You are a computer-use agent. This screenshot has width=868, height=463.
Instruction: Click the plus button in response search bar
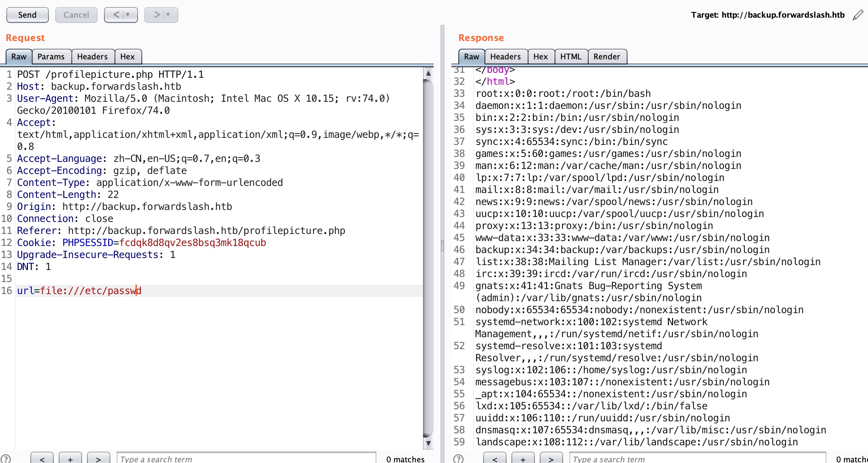[x=523, y=459]
